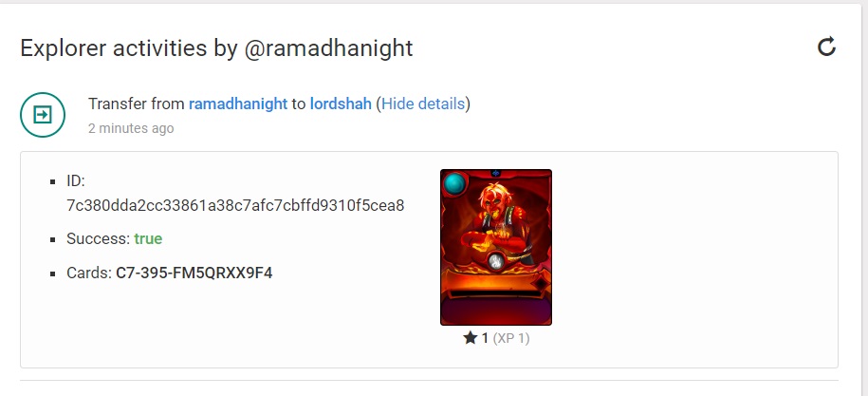This screenshot has width=868, height=396.
Task: Click the refresh activities icon
Action: [826, 47]
